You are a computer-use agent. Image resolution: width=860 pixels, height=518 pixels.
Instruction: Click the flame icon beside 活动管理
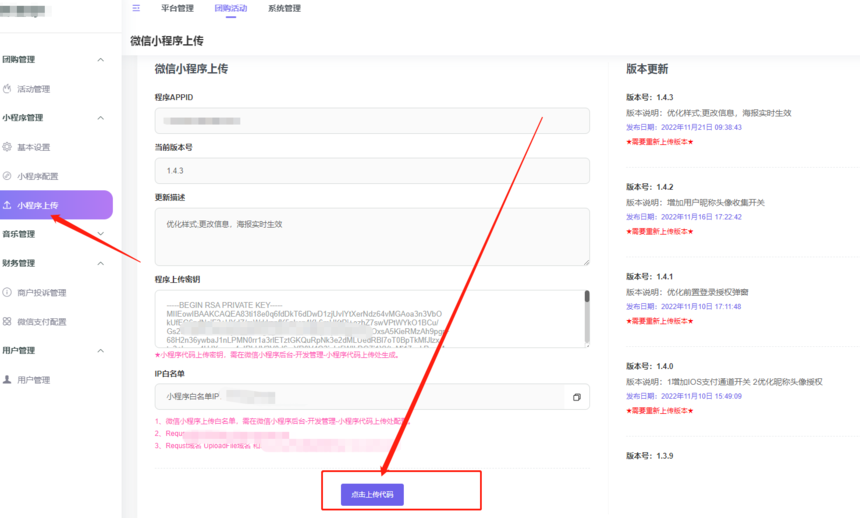point(7,88)
